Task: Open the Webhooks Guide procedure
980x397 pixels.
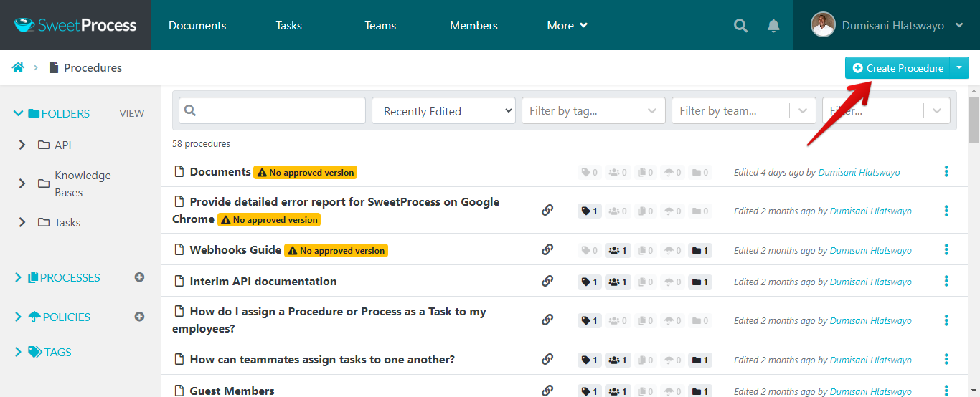Action: pyautogui.click(x=235, y=249)
